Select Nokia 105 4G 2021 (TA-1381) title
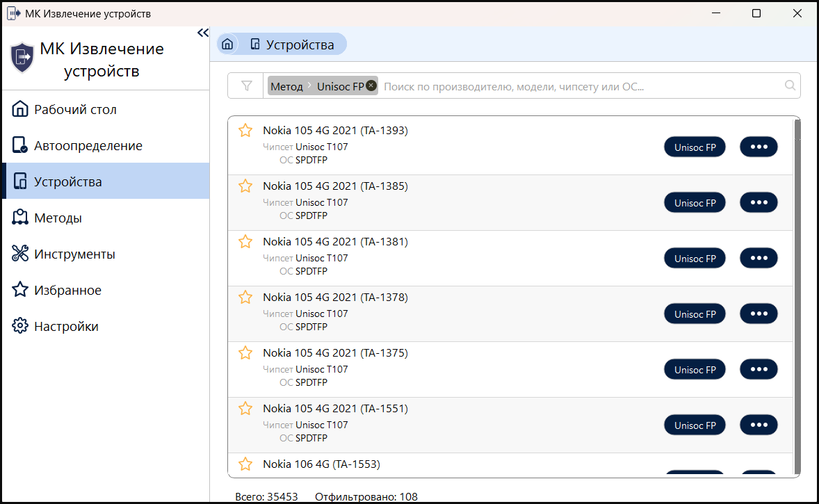 coord(335,241)
